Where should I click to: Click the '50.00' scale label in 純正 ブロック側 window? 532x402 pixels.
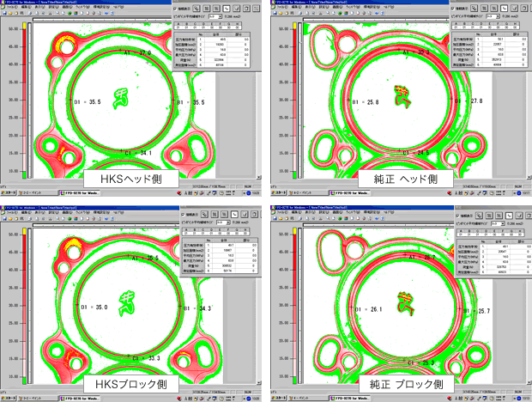click(284, 234)
